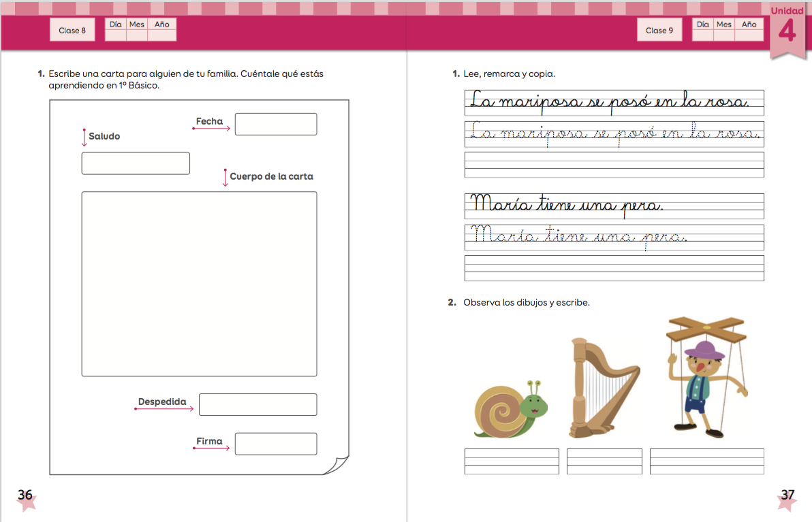Click inside the Cuerpo de la carta box
The image size is (812, 522).
click(199, 284)
